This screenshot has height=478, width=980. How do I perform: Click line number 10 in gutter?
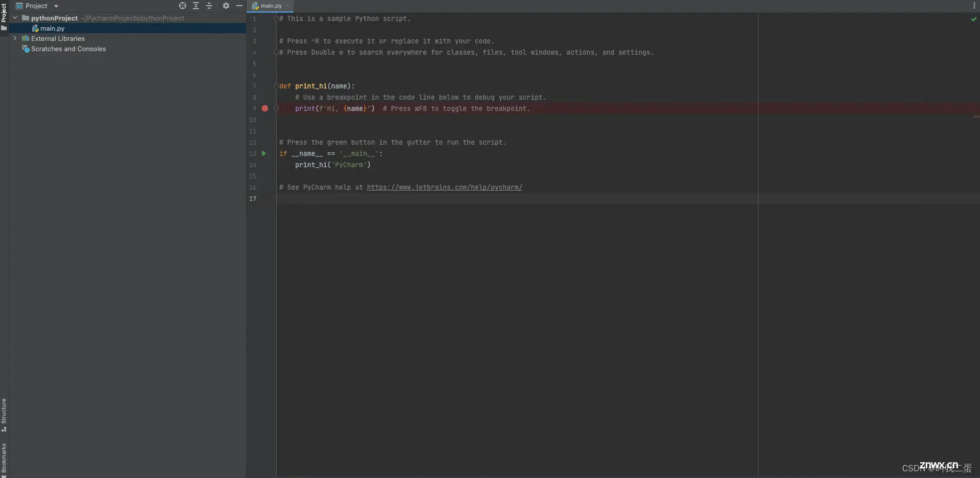coord(253,120)
